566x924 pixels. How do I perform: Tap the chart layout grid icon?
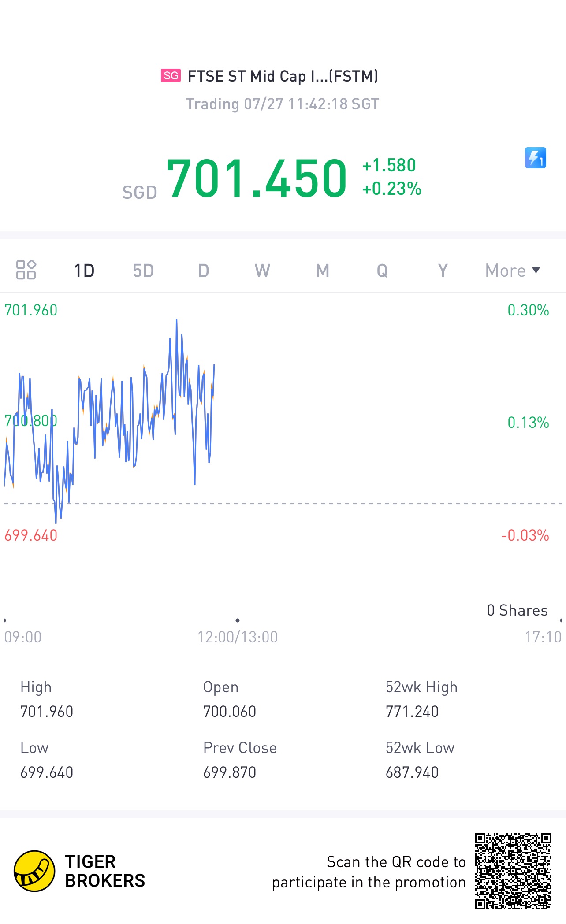tap(26, 270)
